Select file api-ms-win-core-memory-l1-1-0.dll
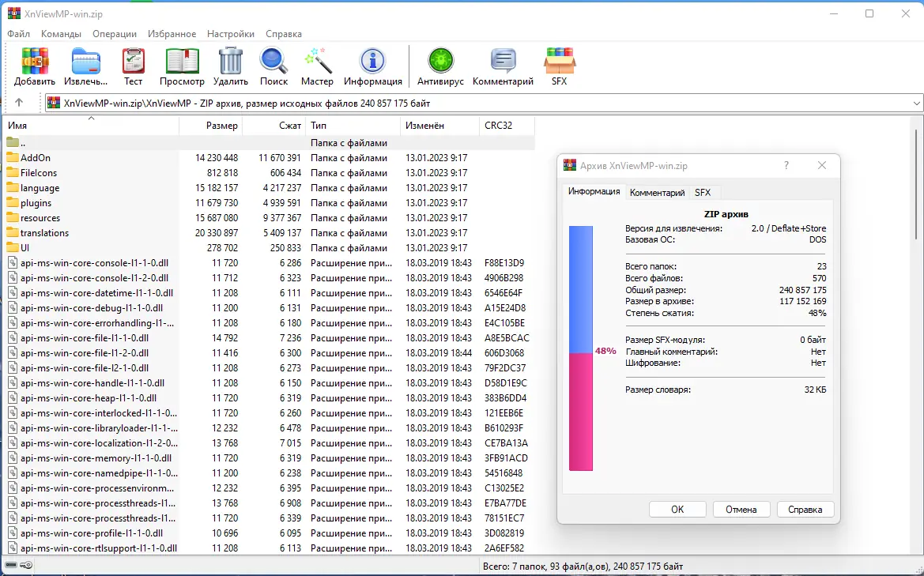The width and height of the screenshot is (924, 576). [96, 457]
